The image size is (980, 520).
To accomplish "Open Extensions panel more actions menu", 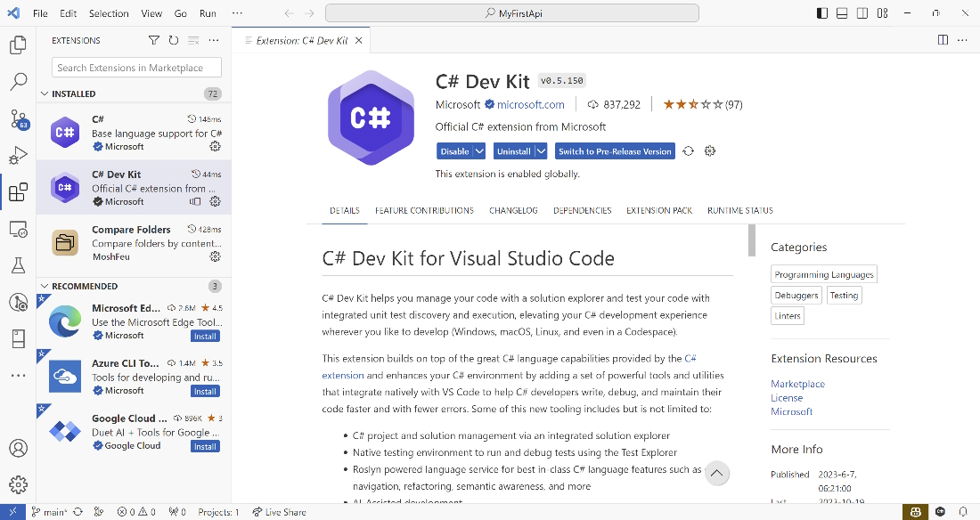I will 214,41.
